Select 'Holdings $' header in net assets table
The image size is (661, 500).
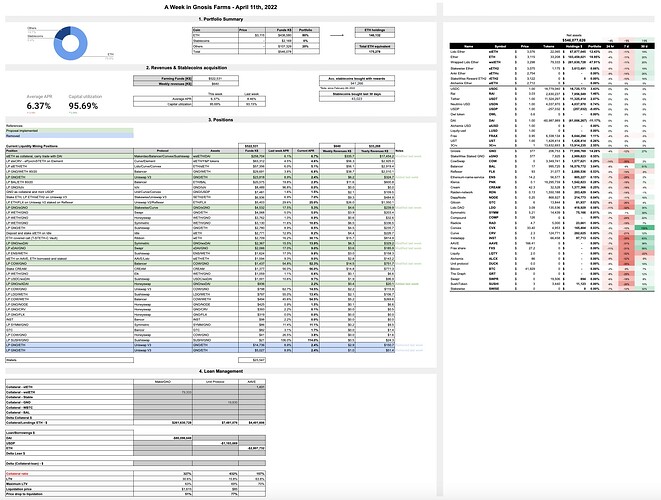click(574, 46)
